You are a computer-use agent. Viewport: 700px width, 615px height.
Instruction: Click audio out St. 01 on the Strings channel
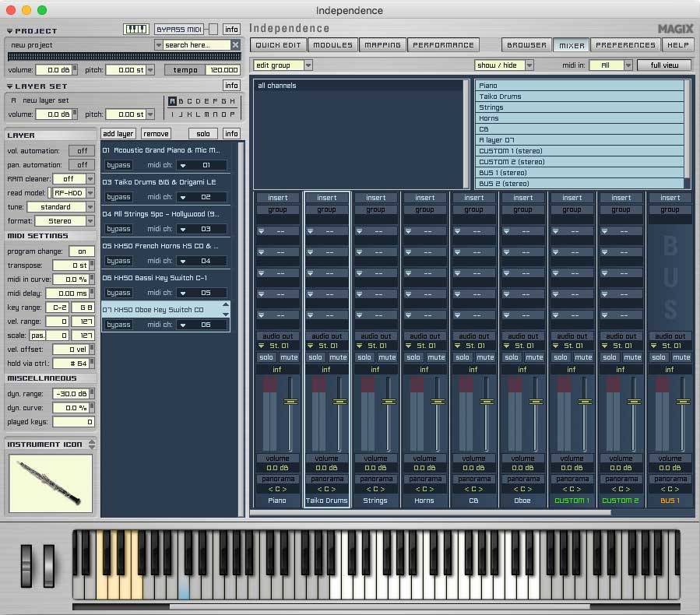pyautogui.click(x=375, y=345)
